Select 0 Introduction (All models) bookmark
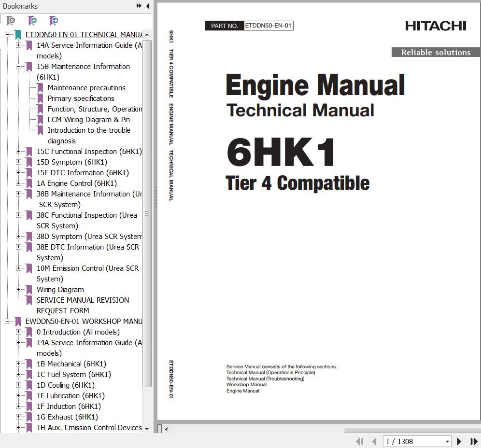Image resolution: width=481 pixels, height=448 pixels. (x=78, y=332)
